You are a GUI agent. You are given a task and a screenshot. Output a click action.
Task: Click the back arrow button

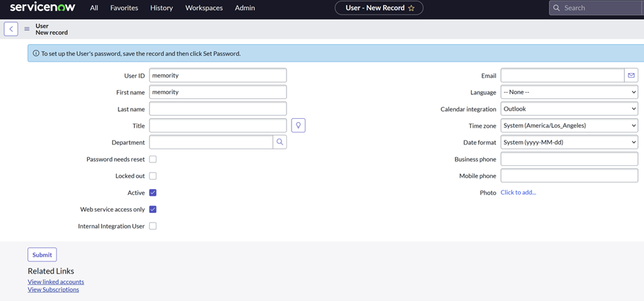[x=11, y=29]
